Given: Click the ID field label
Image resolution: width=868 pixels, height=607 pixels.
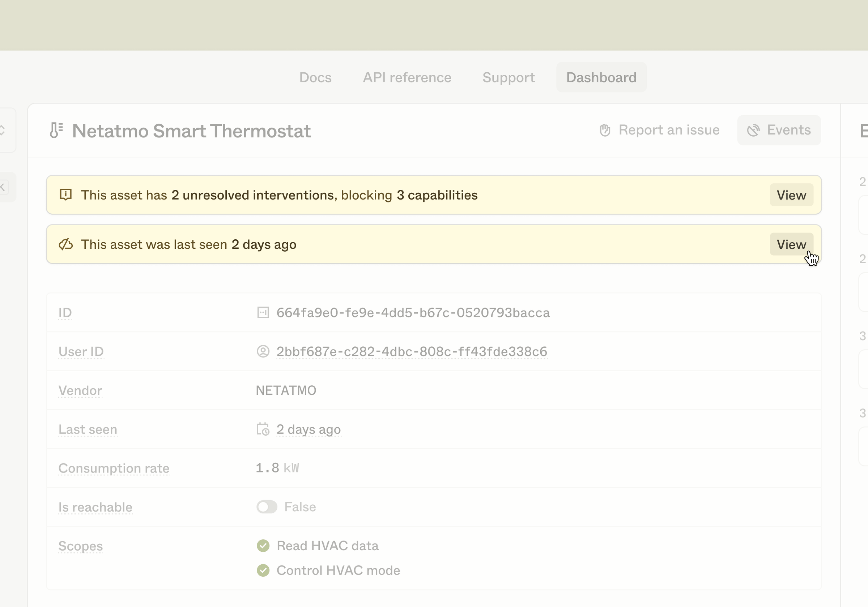Looking at the screenshot, I should 65,313.
